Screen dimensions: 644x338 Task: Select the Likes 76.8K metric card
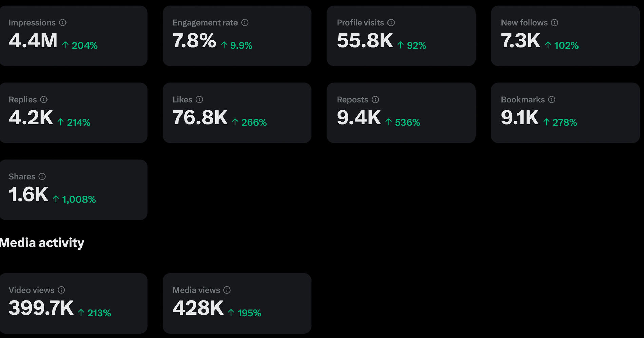click(x=237, y=113)
